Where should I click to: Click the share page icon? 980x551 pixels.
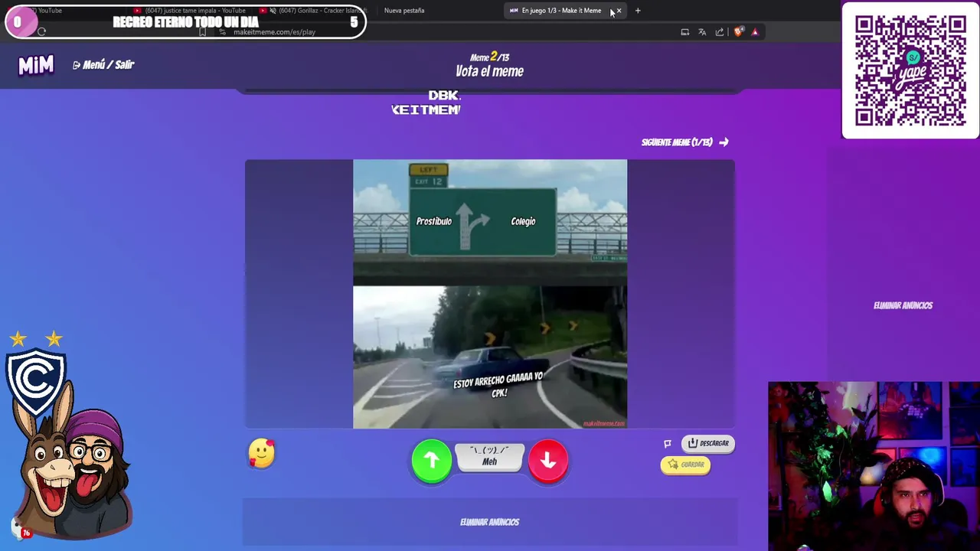point(720,32)
